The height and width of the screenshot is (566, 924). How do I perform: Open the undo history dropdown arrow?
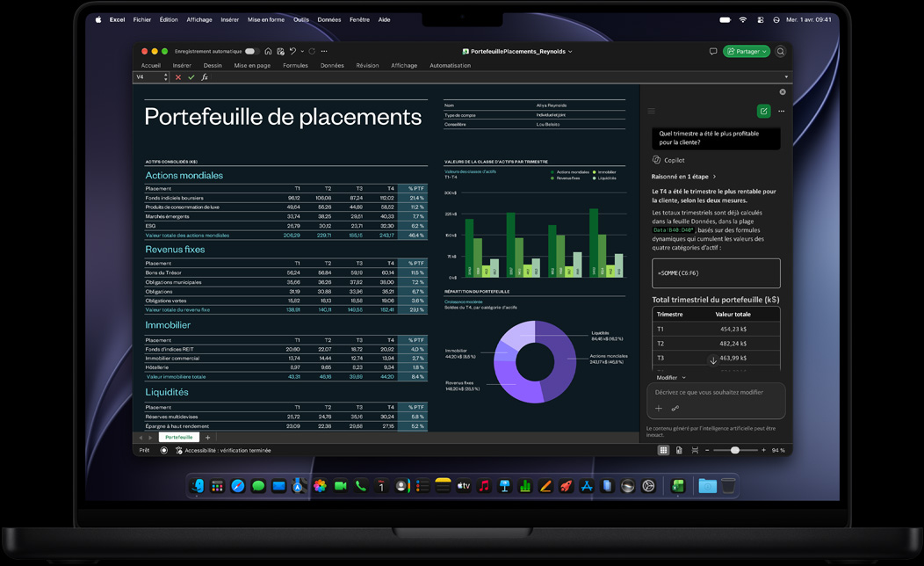point(302,51)
